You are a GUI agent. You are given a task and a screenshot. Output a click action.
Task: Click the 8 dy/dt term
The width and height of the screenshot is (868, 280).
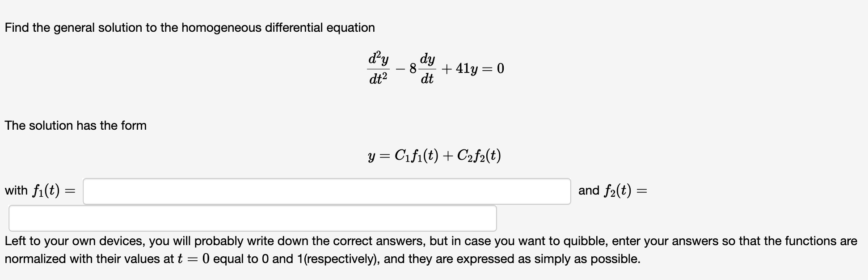(421, 68)
